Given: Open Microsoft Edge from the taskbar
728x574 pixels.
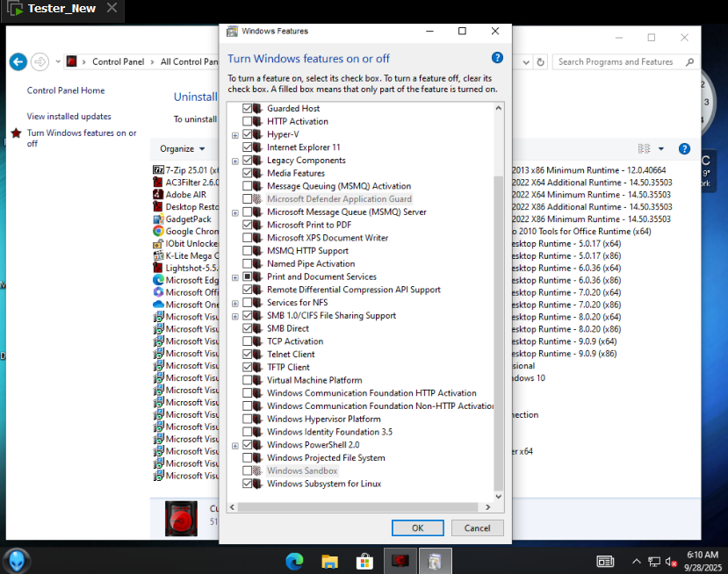Looking at the screenshot, I should (295, 561).
